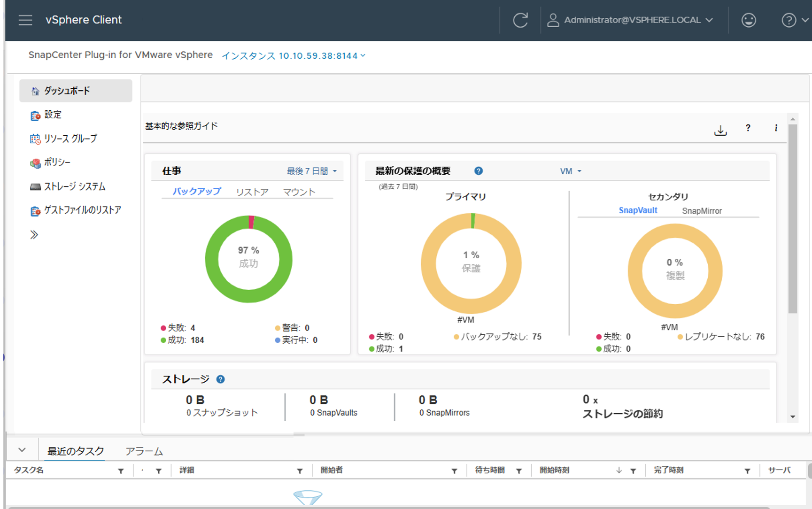Viewport: 812px width, 509px height.
Task: Click the 設定 sidebar icon
Action: (x=35, y=116)
